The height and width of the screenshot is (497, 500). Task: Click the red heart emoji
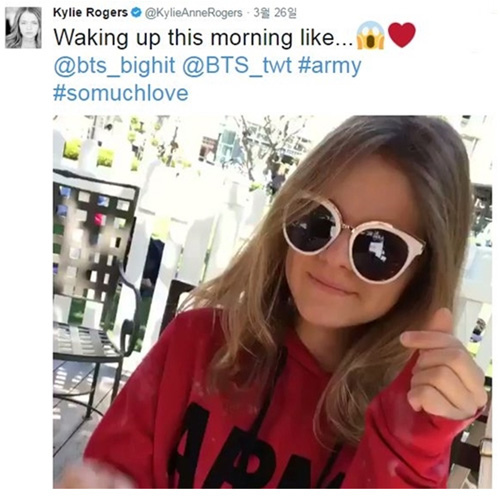pos(402,35)
